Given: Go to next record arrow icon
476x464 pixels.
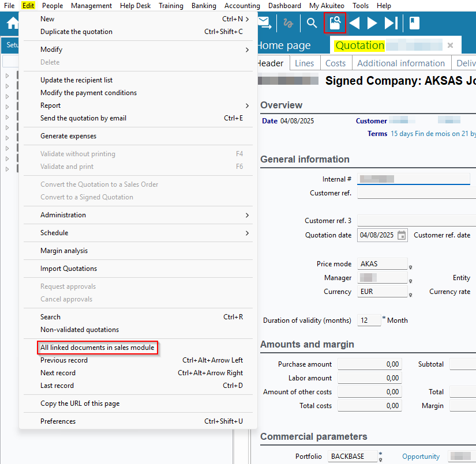Looking at the screenshot, I should coord(372,23).
